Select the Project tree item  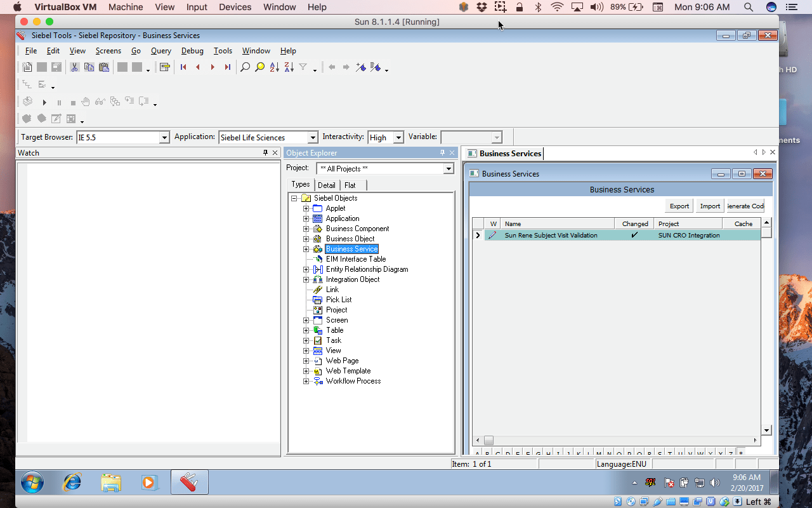tap(337, 310)
